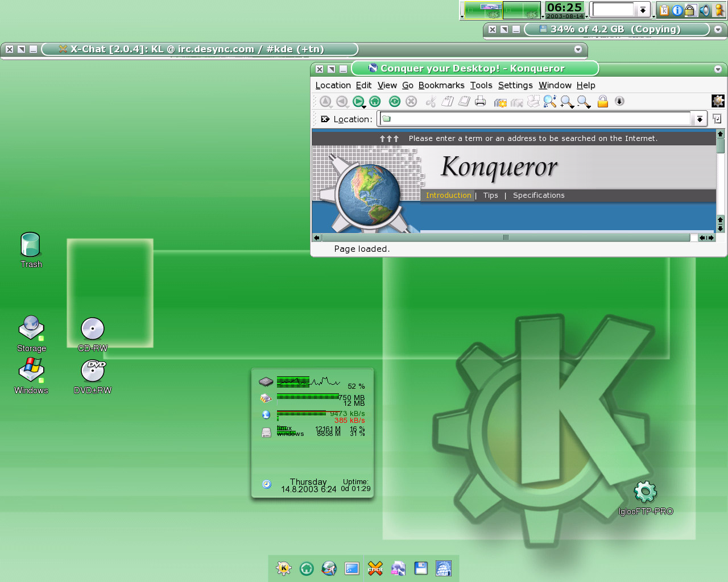
Task: Open Home folder from bottom panel
Action: click(307, 568)
